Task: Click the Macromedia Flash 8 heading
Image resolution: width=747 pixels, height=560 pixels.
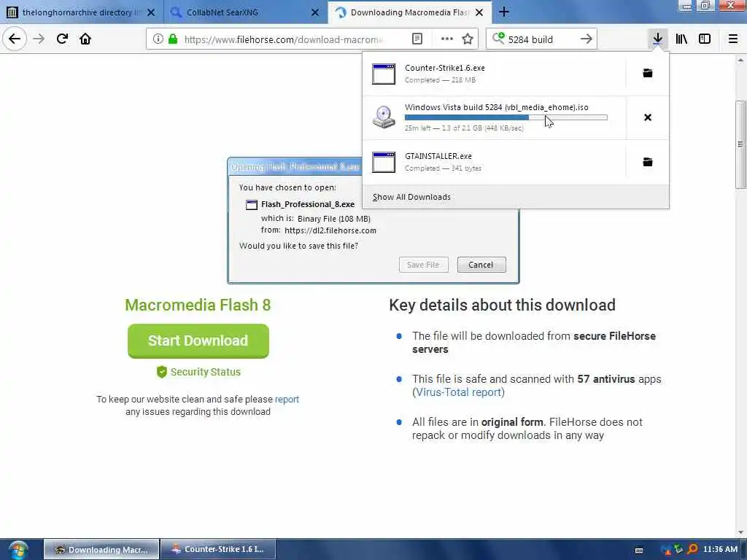Action: (x=198, y=305)
